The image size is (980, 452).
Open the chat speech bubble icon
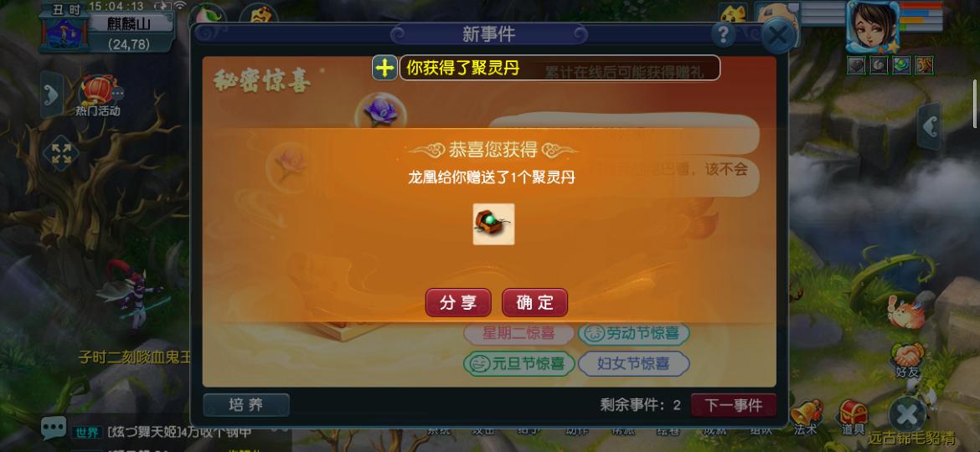(53, 427)
